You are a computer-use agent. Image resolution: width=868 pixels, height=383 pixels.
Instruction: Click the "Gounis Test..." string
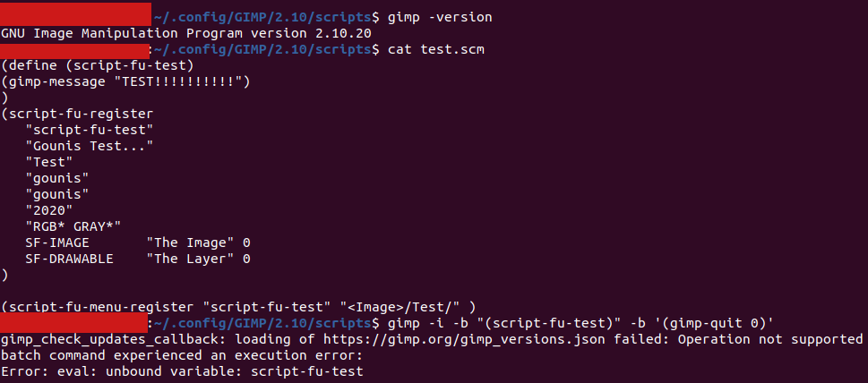coord(90,146)
